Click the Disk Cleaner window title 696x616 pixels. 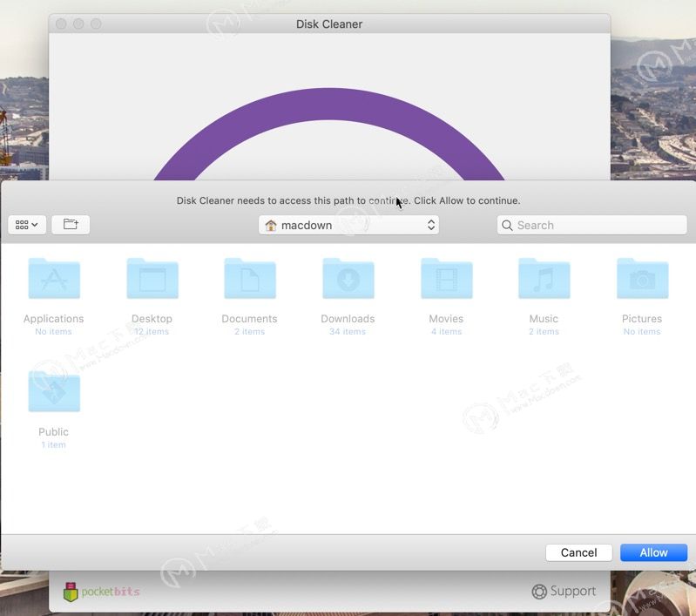click(329, 24)
